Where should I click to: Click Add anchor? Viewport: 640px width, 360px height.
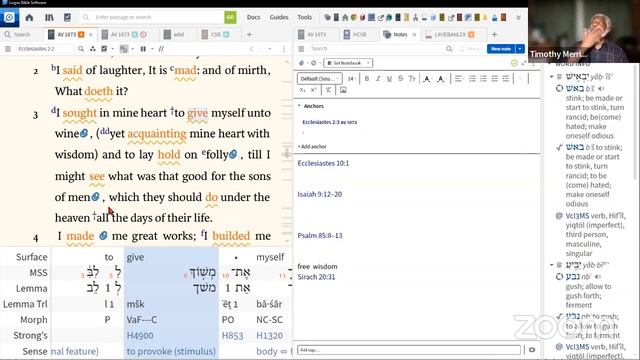312,147
